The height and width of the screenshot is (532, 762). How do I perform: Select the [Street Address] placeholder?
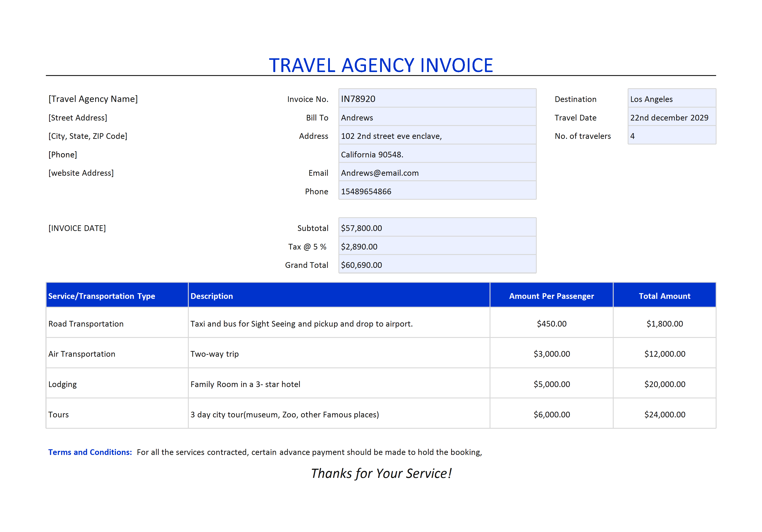click(x=78, y=118)
